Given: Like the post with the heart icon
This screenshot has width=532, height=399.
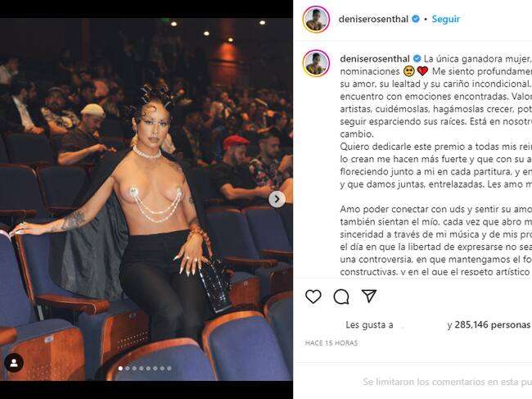Looking at the screenshot, I should pos(313,297).
